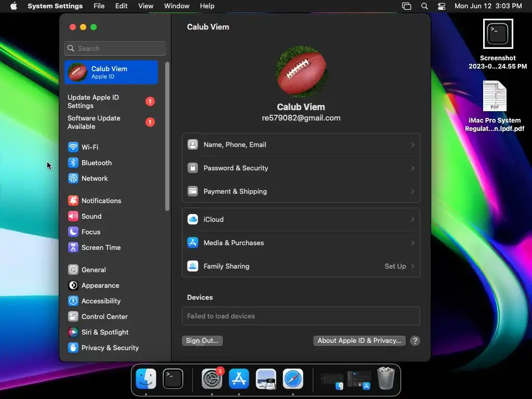Open Update Apple ID Settings notice

(x=111, y=101)
